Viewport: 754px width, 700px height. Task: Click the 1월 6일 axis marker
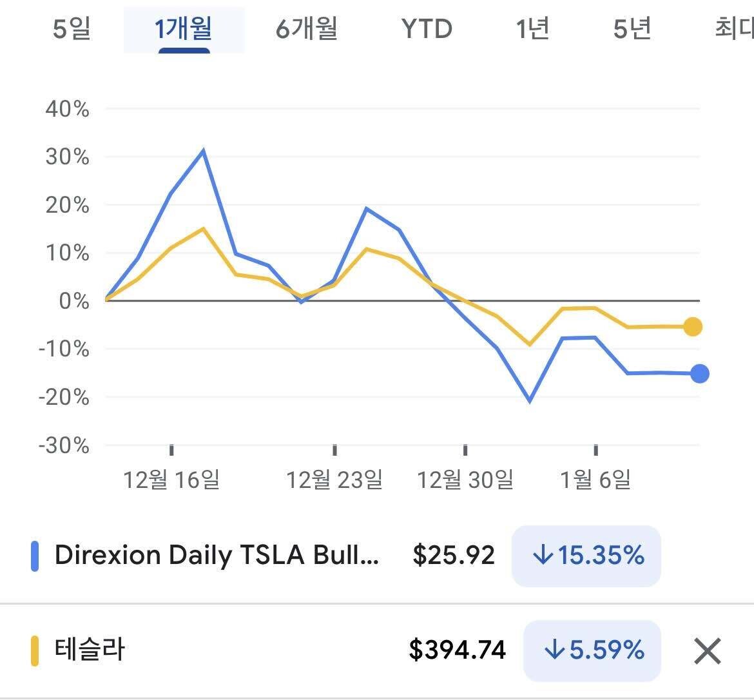click(595, 480)
